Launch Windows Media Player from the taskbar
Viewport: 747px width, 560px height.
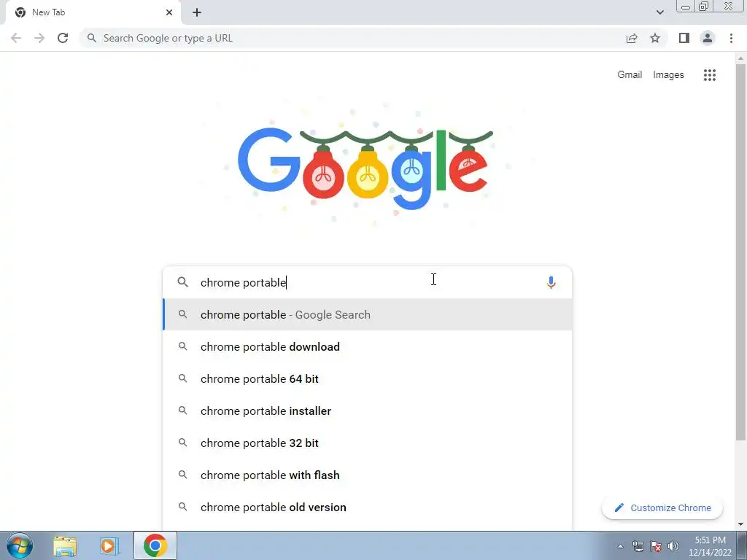(x=109, y=545)
